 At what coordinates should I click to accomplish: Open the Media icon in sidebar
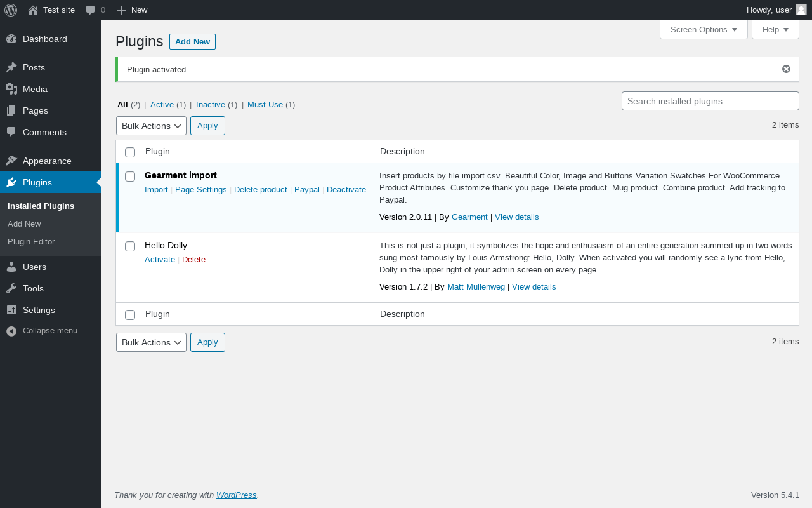click(11, 89)
